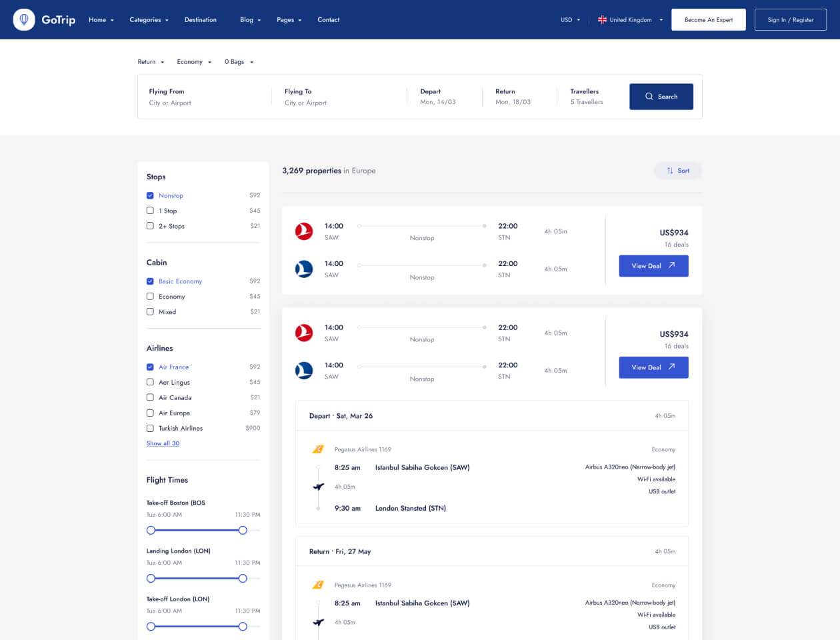Click right handle of Take-off Boston slider

[x=243, y=530]
